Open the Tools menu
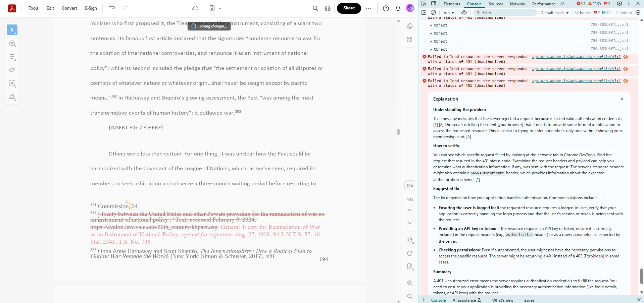This screenshot has height=303, width=644. (34, 8)
